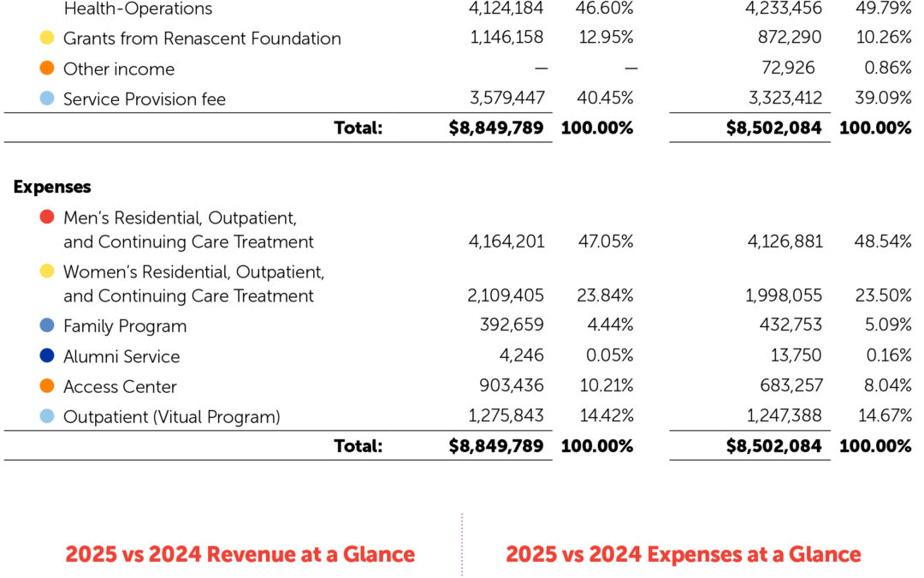Select the Other income value 72,926
924x578 pixels.
788,69
